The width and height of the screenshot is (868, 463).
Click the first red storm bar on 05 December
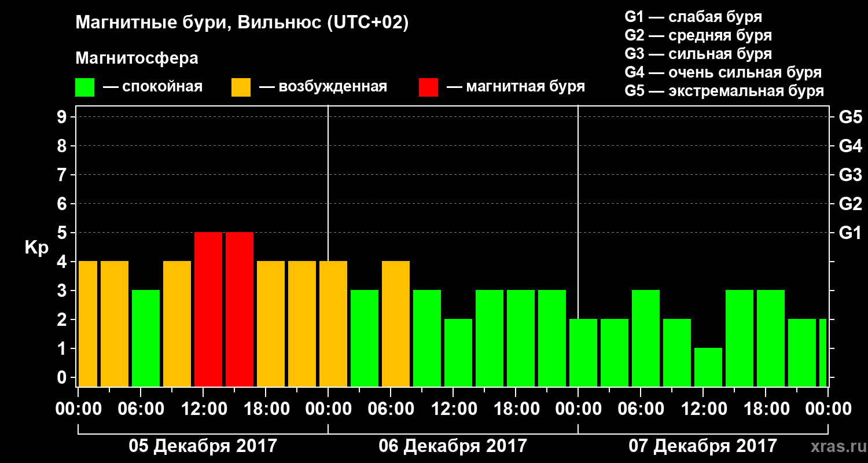pos(208,310)
